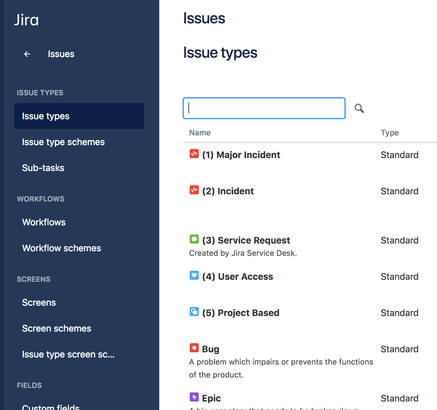Click the Bug description text
The image size is (437, 410).
tap(281, 368)
